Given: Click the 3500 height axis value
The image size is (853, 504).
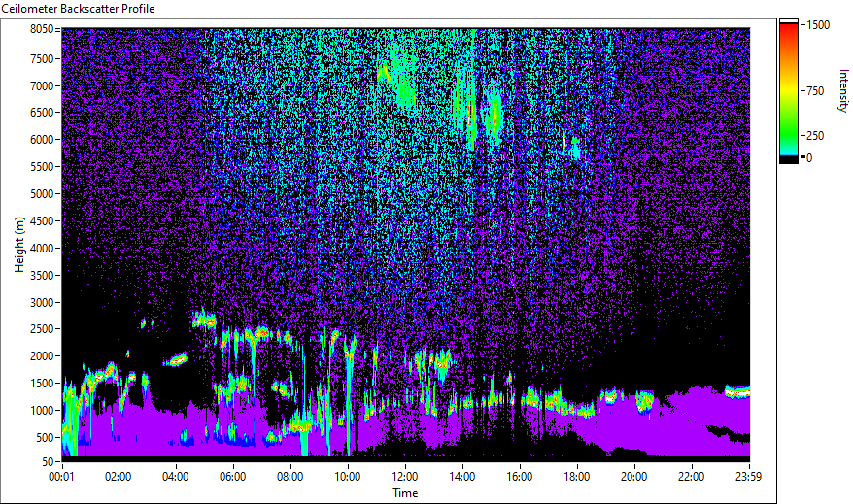Looking at the screenshot, I should pos(42,276).
